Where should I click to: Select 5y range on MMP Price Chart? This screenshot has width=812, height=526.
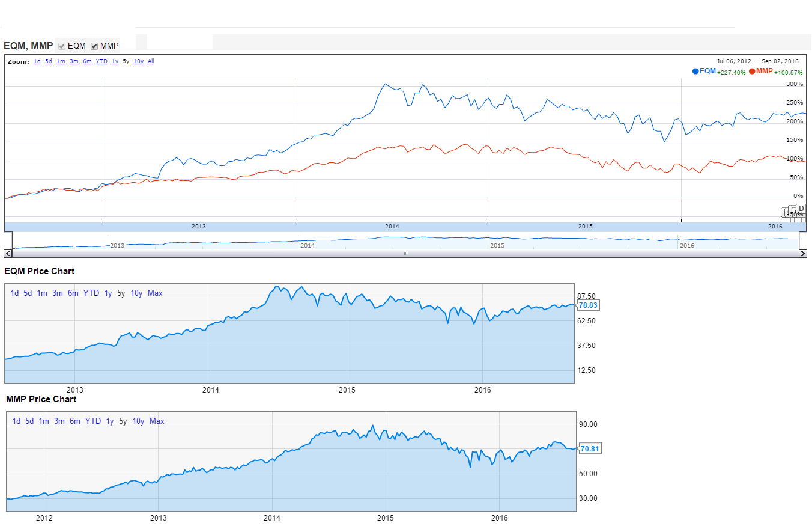click(x=123, y=421)
